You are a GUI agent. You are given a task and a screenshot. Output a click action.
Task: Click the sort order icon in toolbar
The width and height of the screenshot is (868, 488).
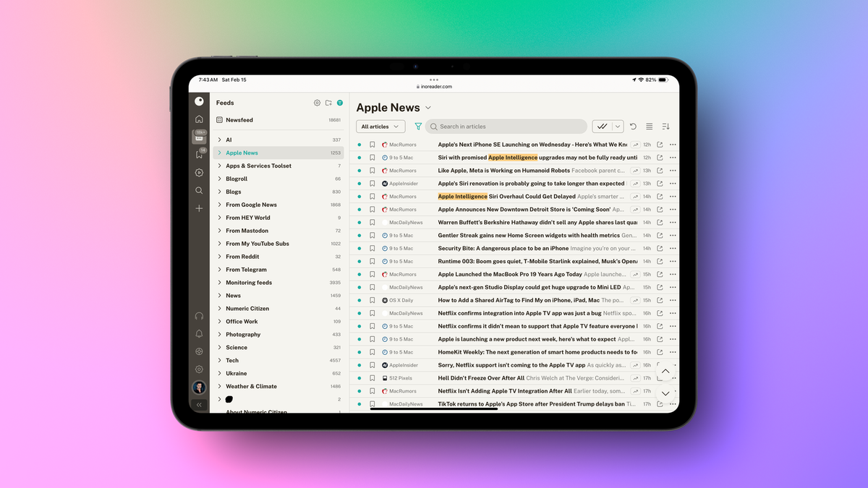pyautogui.click(x=666, y=127)
